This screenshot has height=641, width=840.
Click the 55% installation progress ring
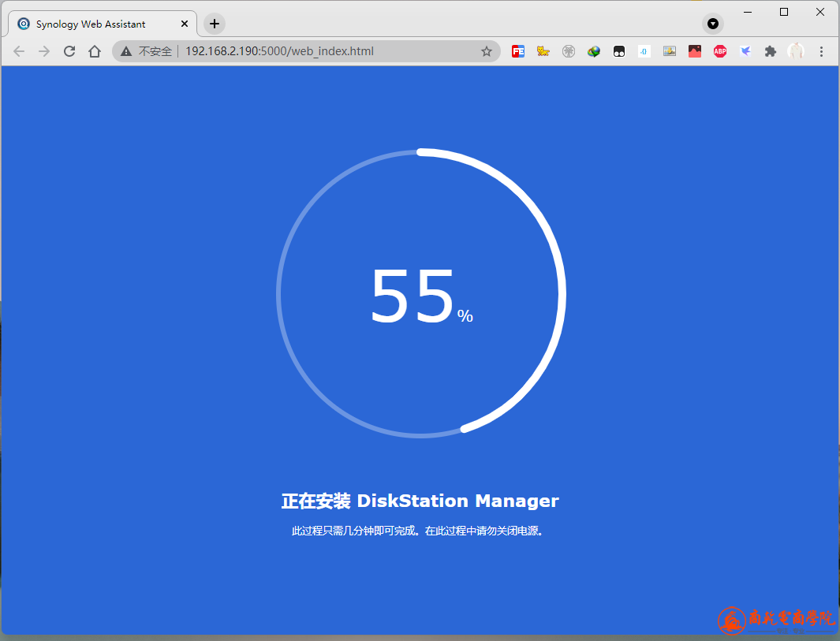[421, 293]
